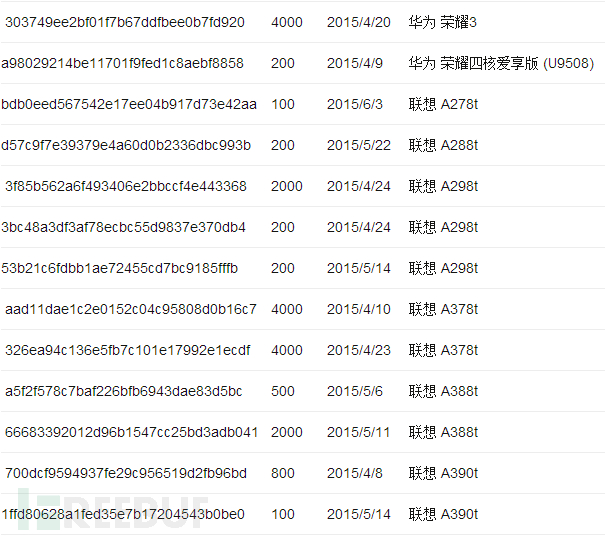
Task: Click date 2015/5/22
Action: pyautogui.click(x=359, y=145)
